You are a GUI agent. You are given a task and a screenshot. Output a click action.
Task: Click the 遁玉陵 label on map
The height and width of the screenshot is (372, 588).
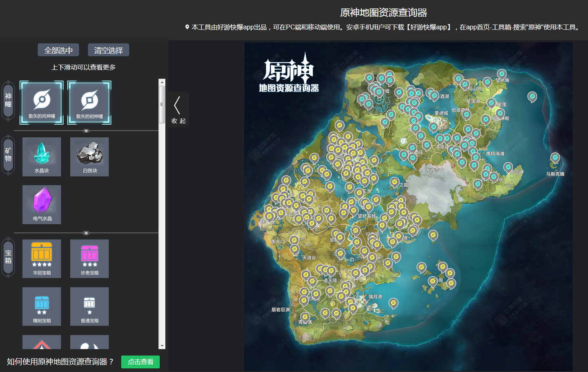(330, 280)
